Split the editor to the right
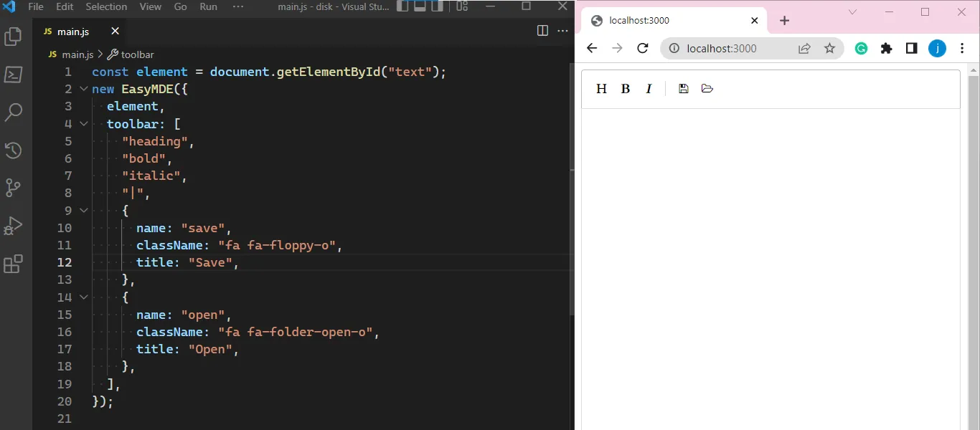 point(542,31)
